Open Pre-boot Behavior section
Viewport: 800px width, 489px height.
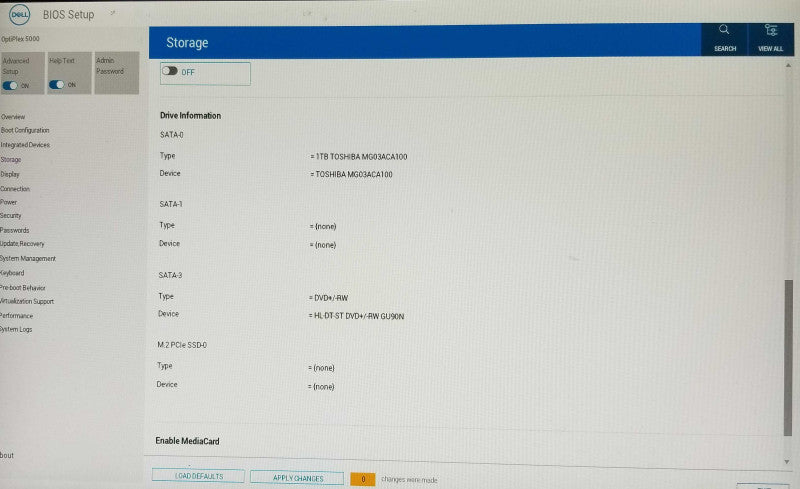23,288
